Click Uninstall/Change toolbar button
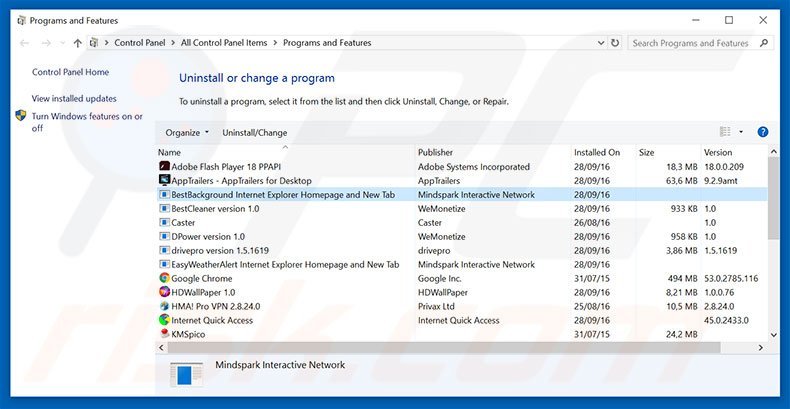The image size is (790, 409). 255,133
